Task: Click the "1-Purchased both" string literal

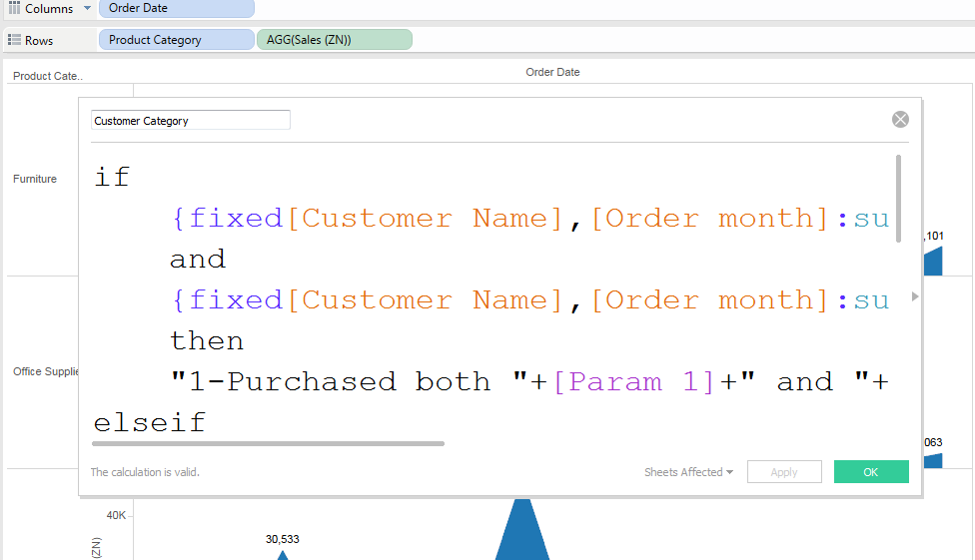Action: click(349, 382)
